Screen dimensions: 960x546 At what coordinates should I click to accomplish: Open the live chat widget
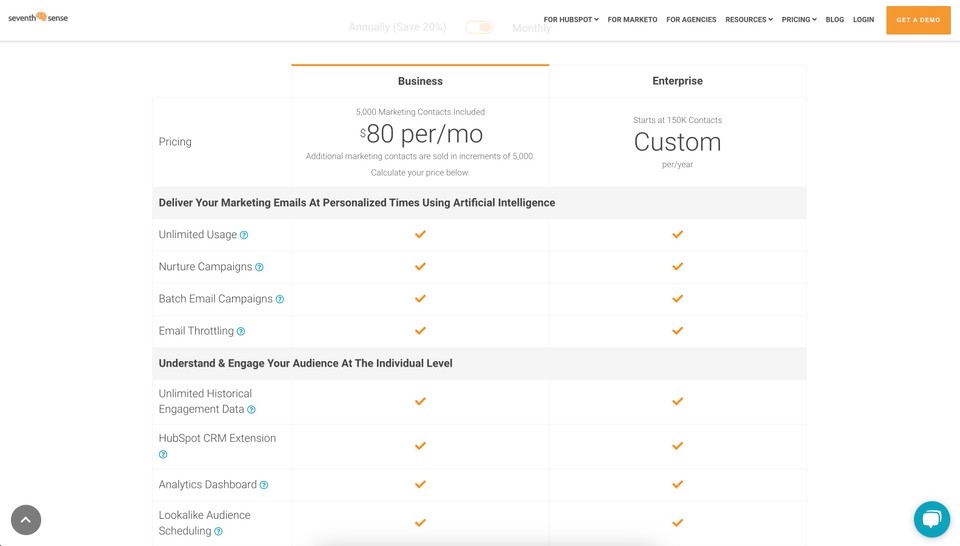point(932,519)
